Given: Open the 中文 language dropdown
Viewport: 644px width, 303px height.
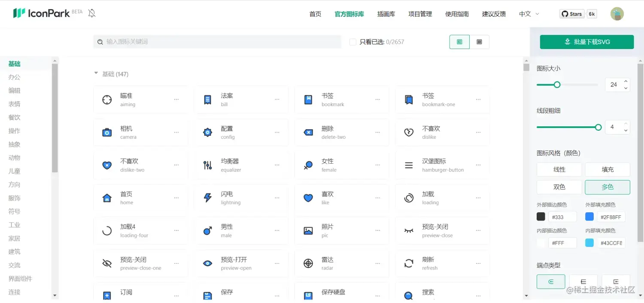Looking at the screenshot, I should tap(528, 14).
